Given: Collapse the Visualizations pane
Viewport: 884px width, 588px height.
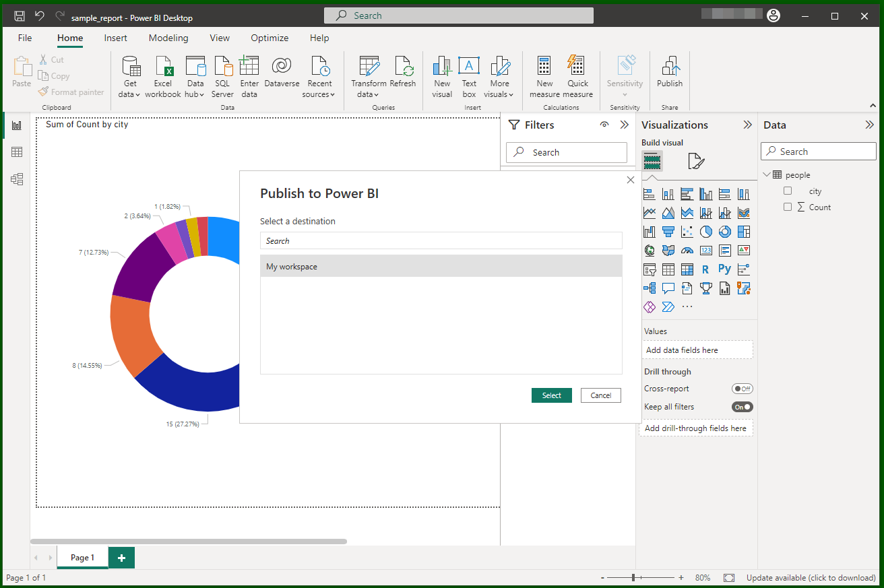Looking at the screenshot, I should (x=747, y=125).
